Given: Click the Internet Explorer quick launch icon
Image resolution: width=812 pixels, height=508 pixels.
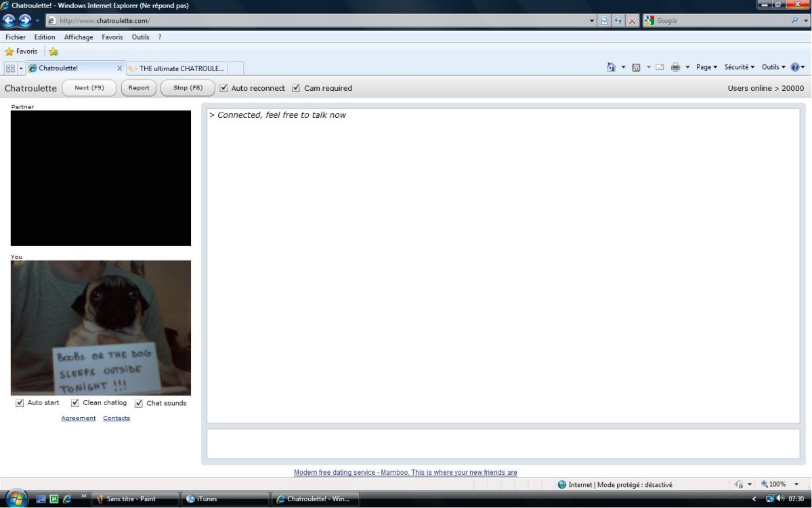Looking at the screenshot, I should pos(67,499).
